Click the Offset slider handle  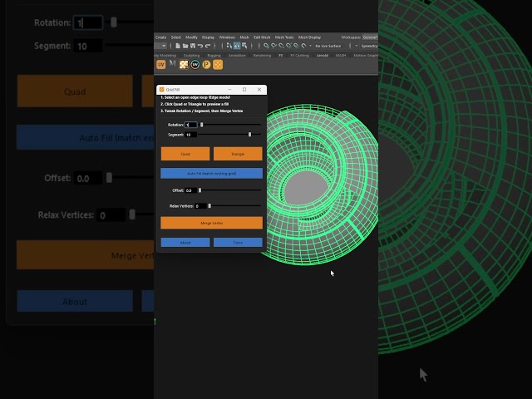(x=199, y=190)
